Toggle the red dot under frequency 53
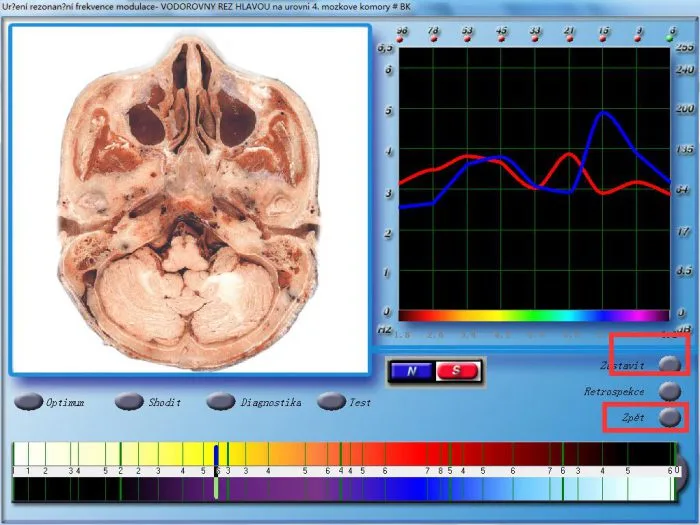Viewport: 700px width, 525px height. [x=467, y=39]
